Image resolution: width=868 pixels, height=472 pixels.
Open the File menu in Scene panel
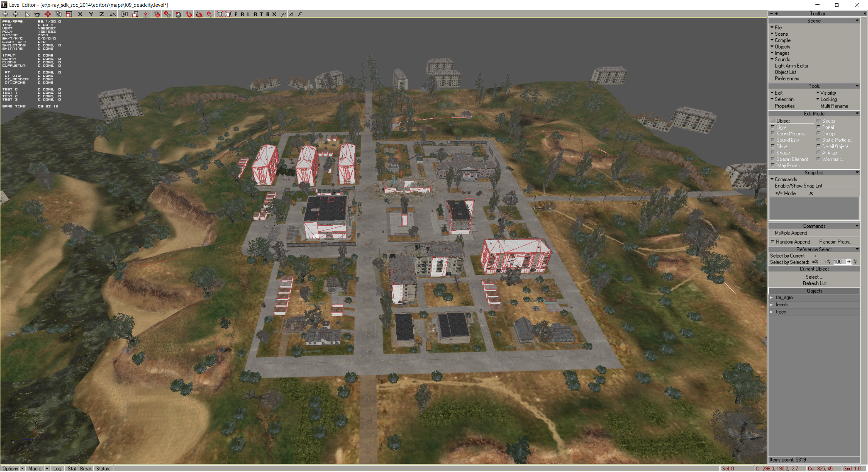[x=776, y=27]
